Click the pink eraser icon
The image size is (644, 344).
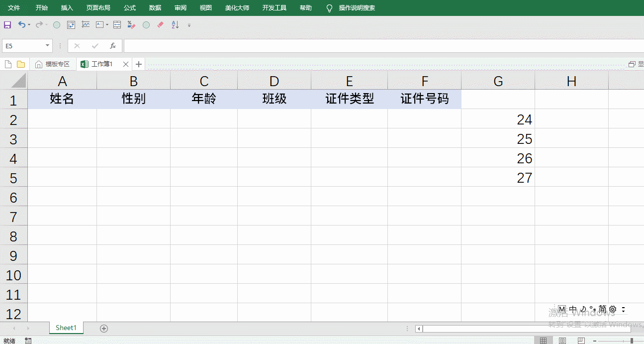(x=160, y=24)
